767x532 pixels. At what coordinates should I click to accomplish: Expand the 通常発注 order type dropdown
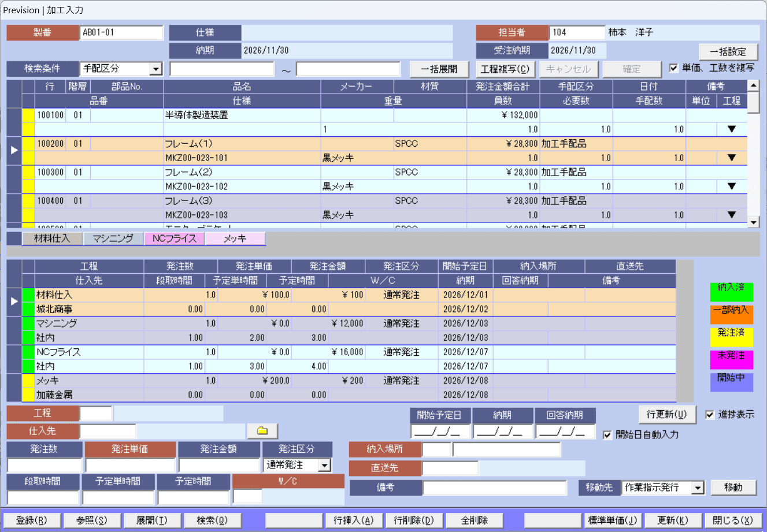click(x=325, y=466)
